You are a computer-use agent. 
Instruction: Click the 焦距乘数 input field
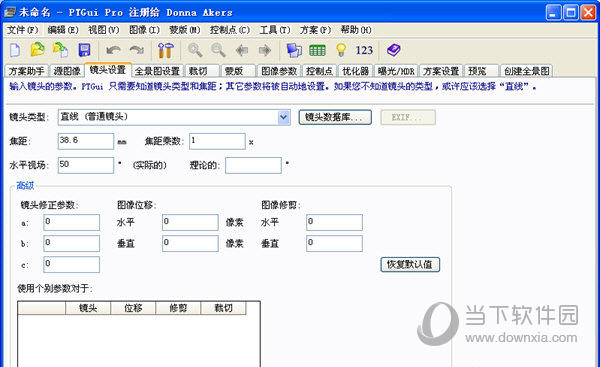pyautogui.click(x=217, y=141)
